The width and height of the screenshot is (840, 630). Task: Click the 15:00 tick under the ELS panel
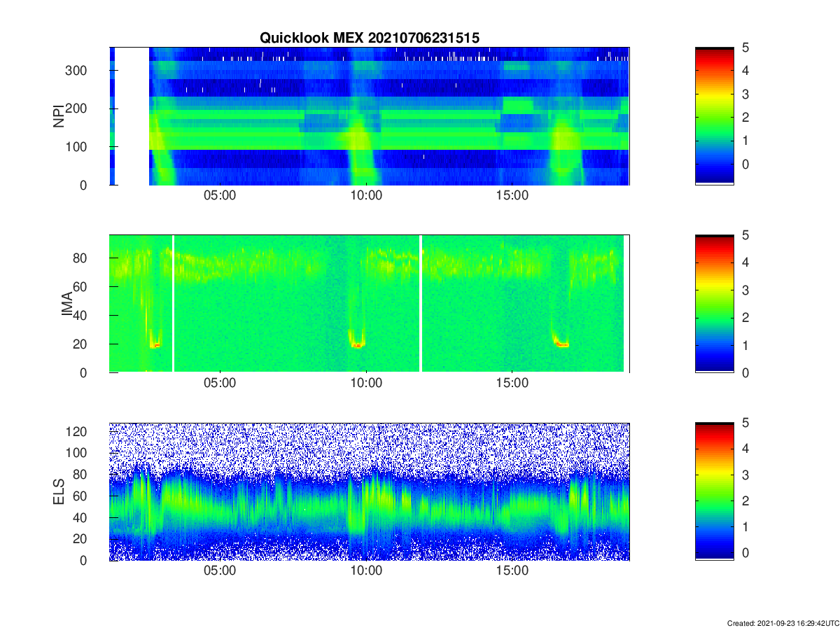click(512, 572)
